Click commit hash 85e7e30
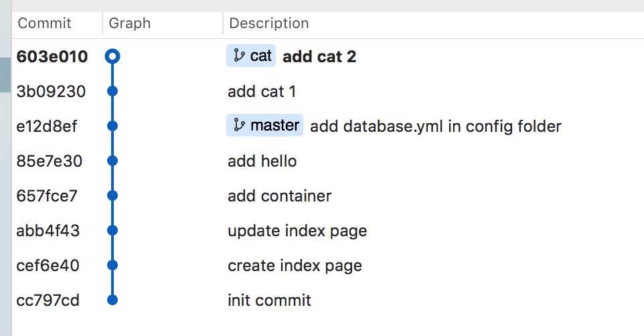 pos(50,161)
